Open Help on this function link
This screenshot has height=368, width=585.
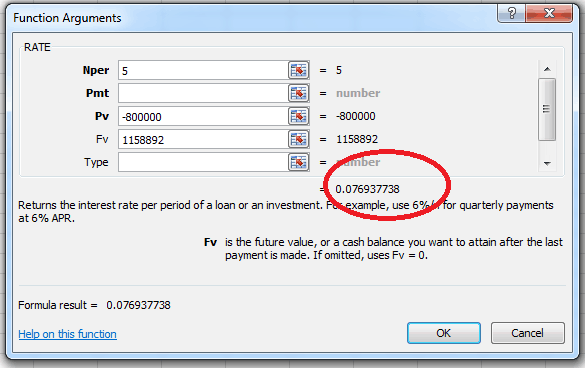pos(68,334)
